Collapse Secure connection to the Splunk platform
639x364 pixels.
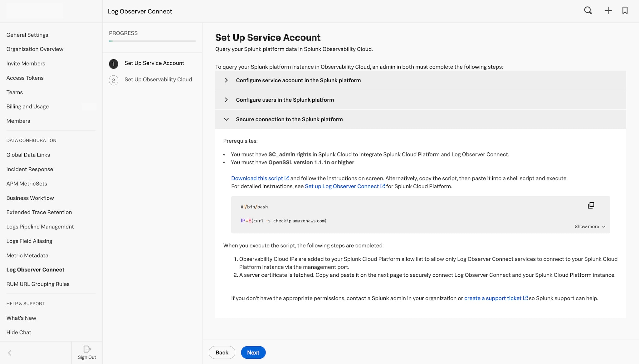click(226, 119)
